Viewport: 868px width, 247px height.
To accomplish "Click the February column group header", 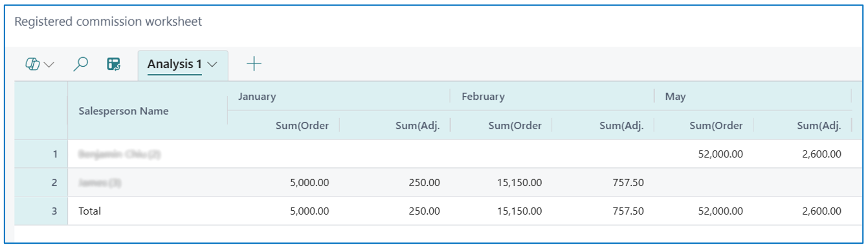I will tap(483, 97).
